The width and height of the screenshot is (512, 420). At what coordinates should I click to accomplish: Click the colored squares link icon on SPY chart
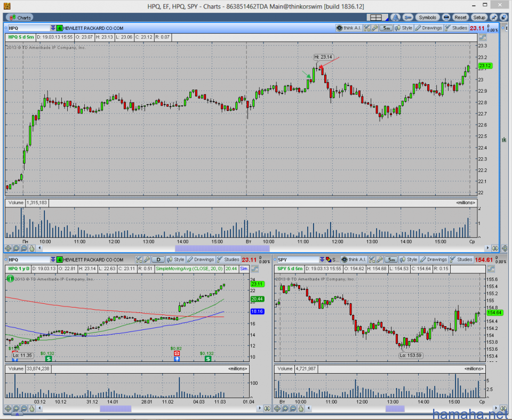329,260
